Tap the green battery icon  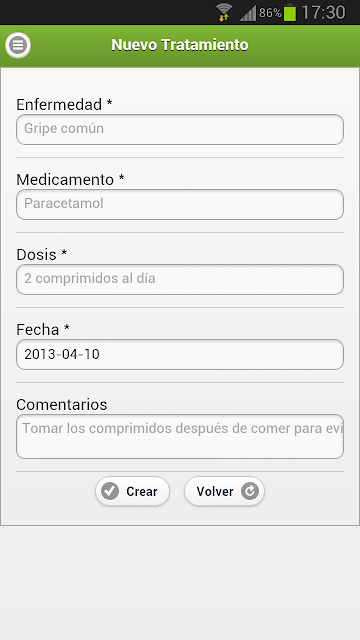[x=290, y=12]
